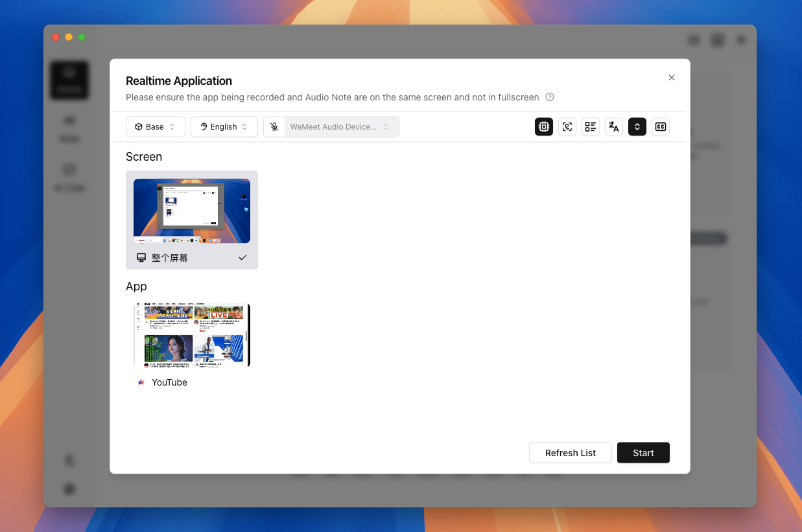The height and width of the screenshot is (532, 802).
Task: Click the checklist layout icon
Action: (591, 127)
